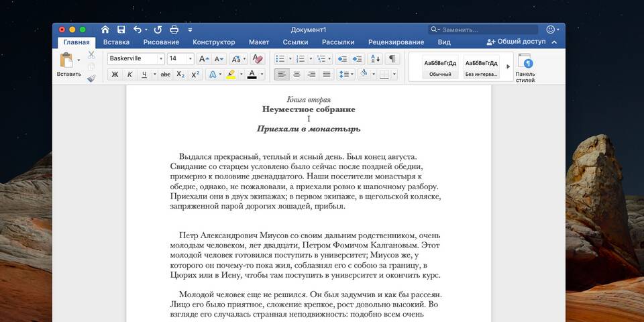Increase font size with large A icon
This screenshot has height=322, width=644.
coord(203,59)
